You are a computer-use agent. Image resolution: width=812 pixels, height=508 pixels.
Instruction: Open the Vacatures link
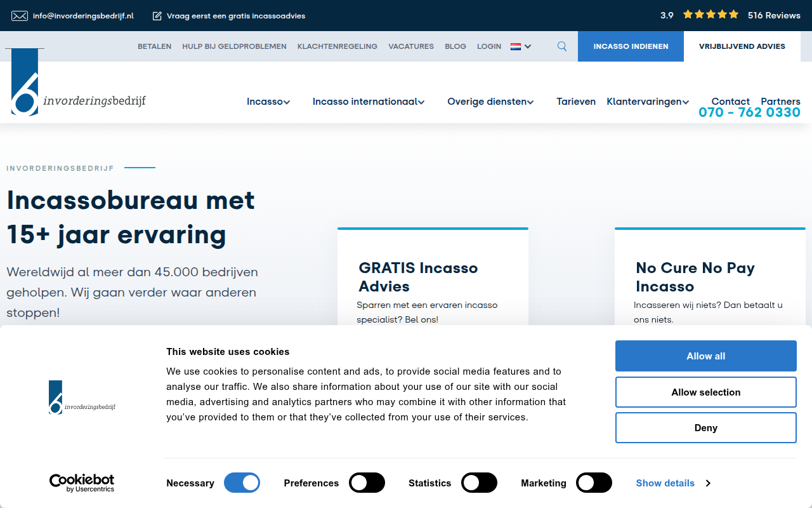point(411,46)
